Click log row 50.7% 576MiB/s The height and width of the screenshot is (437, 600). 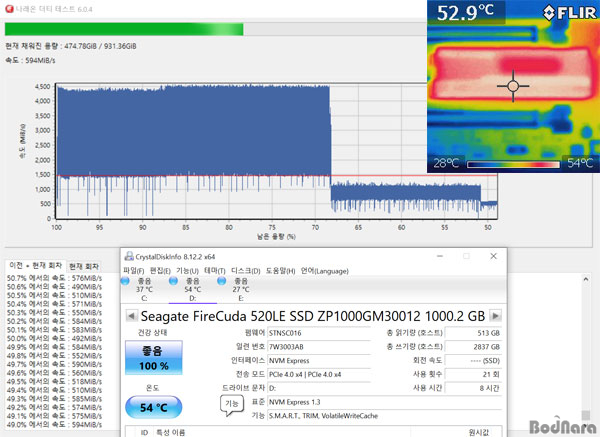tap(54, 278)
